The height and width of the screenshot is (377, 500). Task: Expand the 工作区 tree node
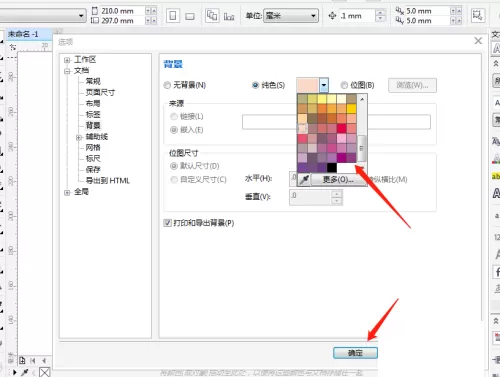(67, 60)
